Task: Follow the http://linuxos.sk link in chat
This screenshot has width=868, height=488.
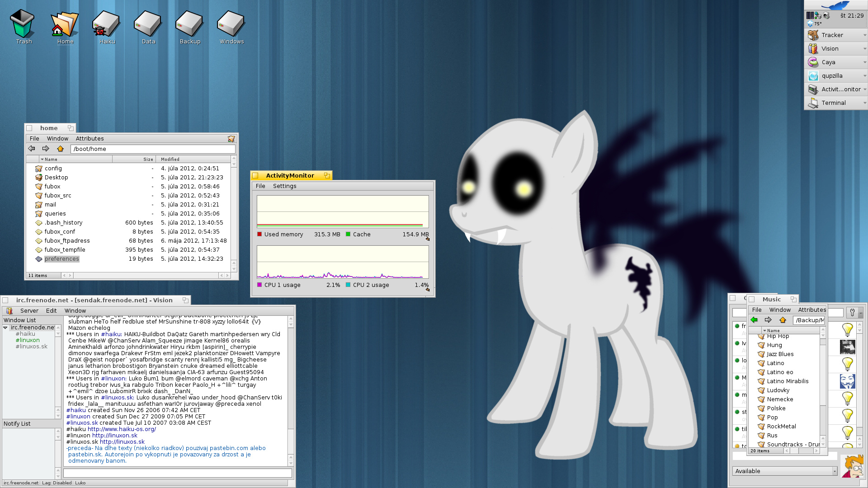Action: (x=122, y=442)
